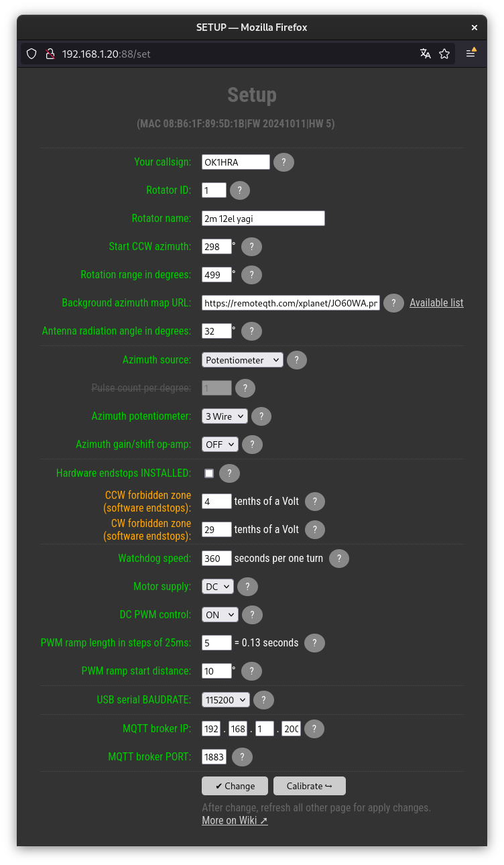Open the Firefox hamburger menu
The height and width of the screenshot is (865, 504).
(x=471, y=54)
